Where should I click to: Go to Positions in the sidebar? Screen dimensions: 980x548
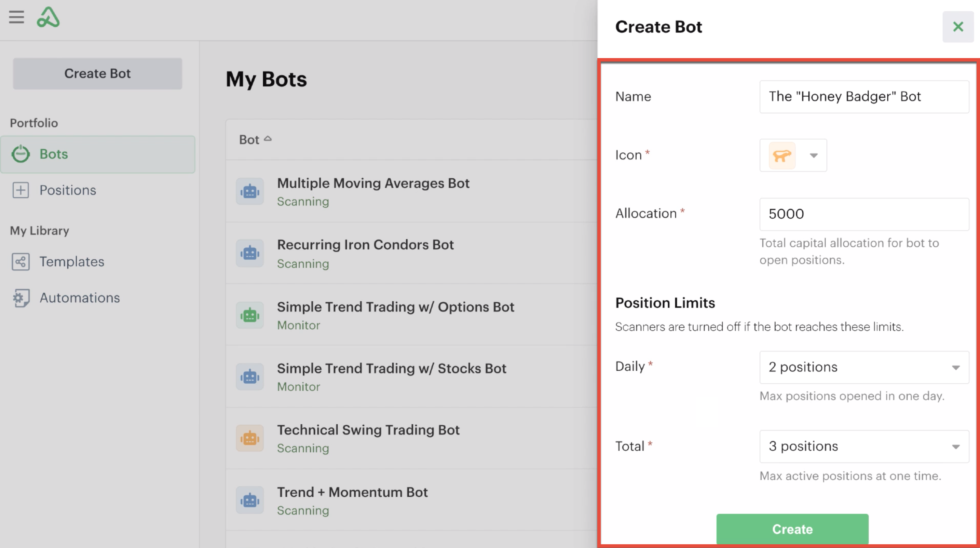point(68,190)
